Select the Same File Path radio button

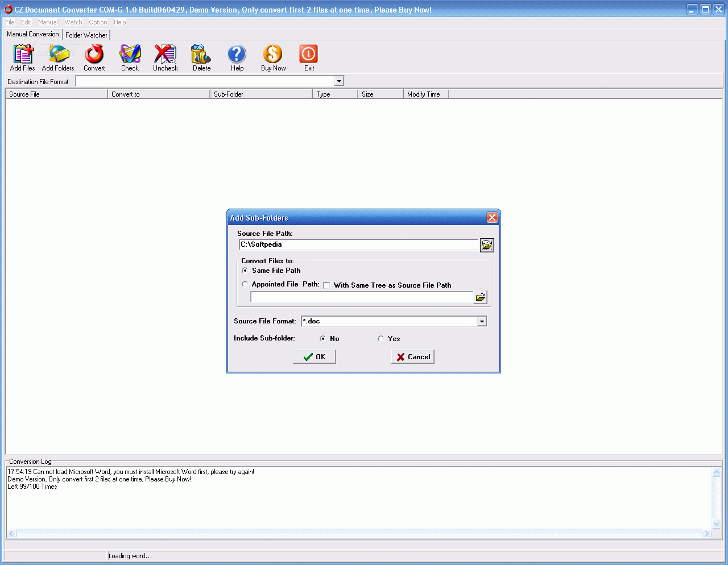coord(245,271)
